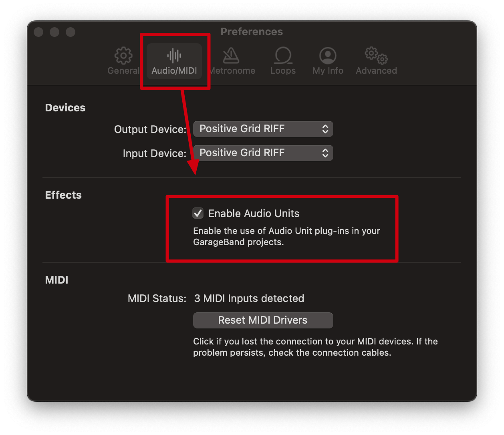This screenshot has height=435, width=504.
Task: Open the My Info person icon
Action: (x=328, y=56)
